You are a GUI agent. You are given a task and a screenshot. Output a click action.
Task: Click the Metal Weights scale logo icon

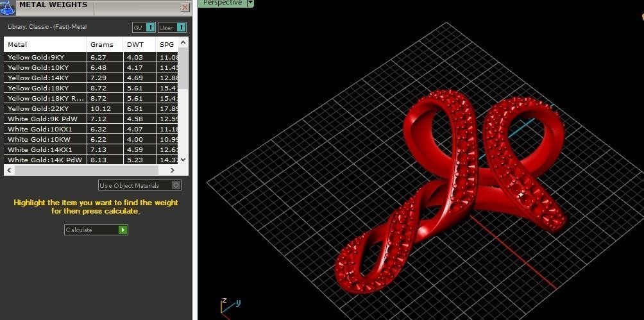pyautogui.click(x=7, y=6)
